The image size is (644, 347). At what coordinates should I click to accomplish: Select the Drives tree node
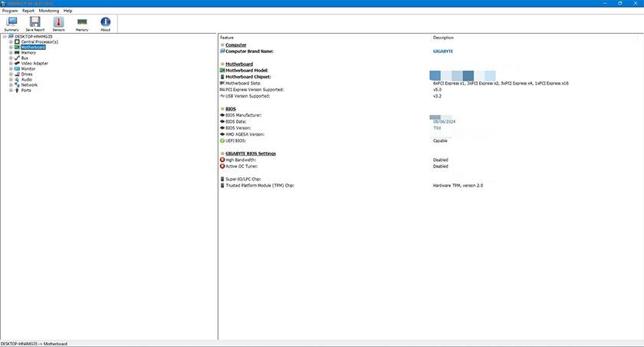click(x=27, y=74)
